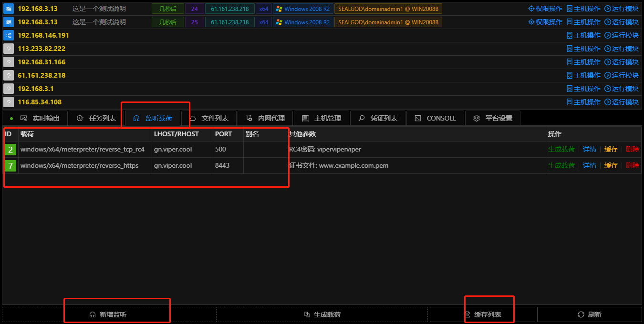Click 运行模块 for 113.233.82.222
Screen dimensions: 644x324
pyautogui.click(x=622, y=49)
